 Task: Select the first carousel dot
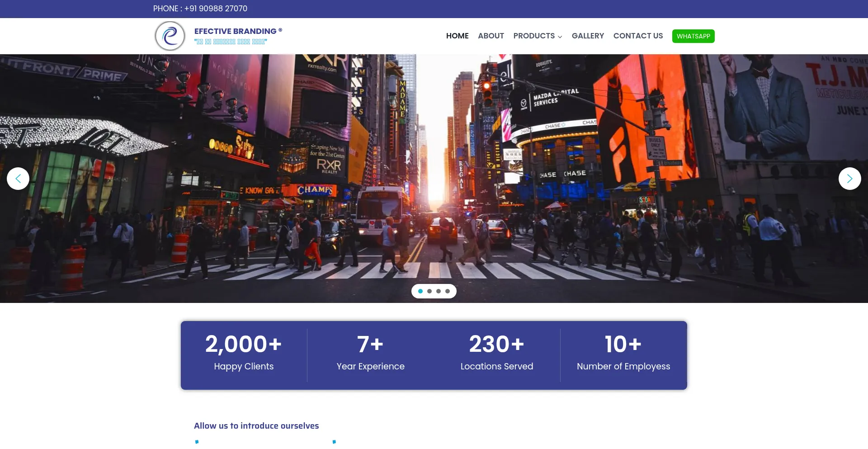(x=420, y=291)
